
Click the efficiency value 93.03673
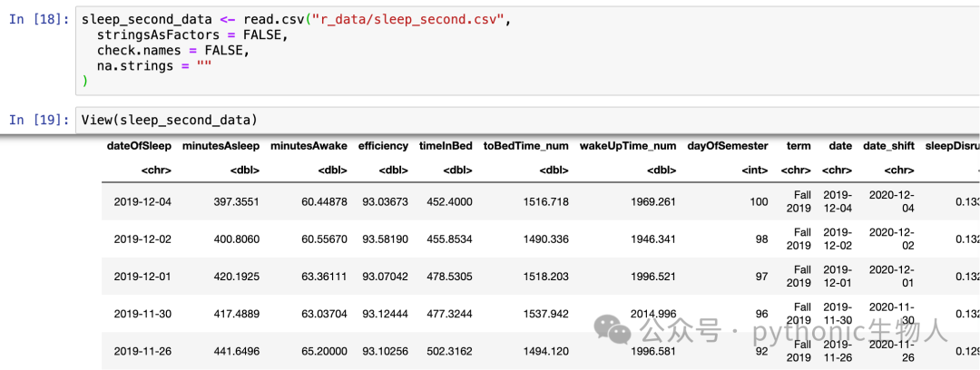(385, 201)
